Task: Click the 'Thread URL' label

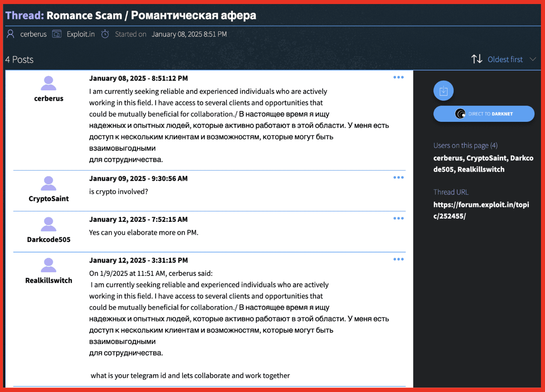Action: pos(451,192)
